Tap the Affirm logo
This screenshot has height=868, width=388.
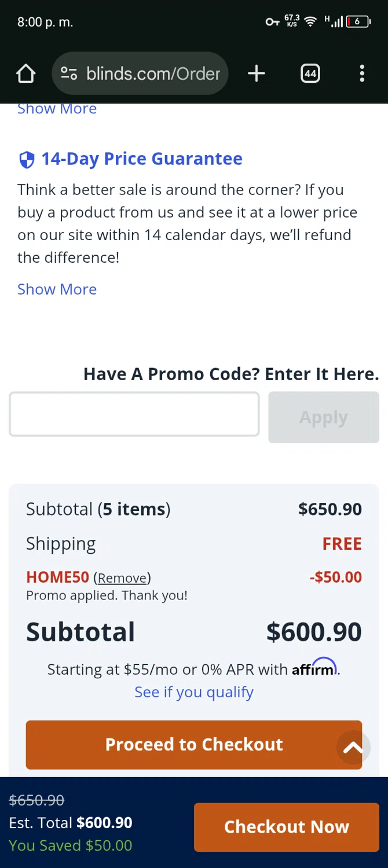314,668
